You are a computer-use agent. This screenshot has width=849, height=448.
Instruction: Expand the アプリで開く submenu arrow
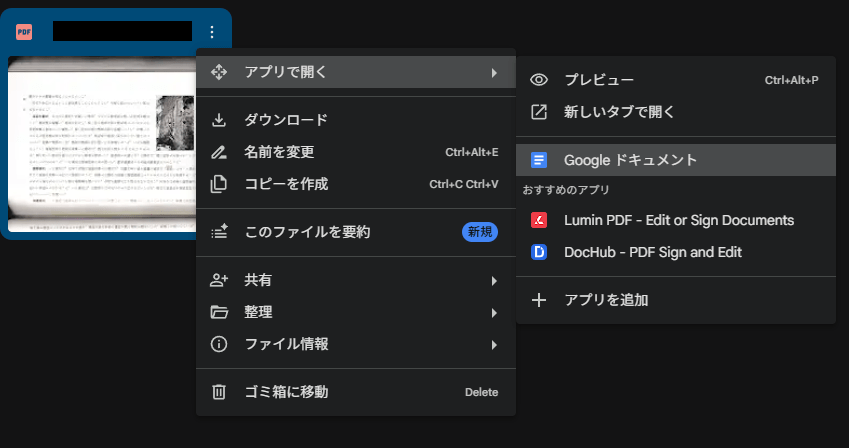[x=494, y=73]
